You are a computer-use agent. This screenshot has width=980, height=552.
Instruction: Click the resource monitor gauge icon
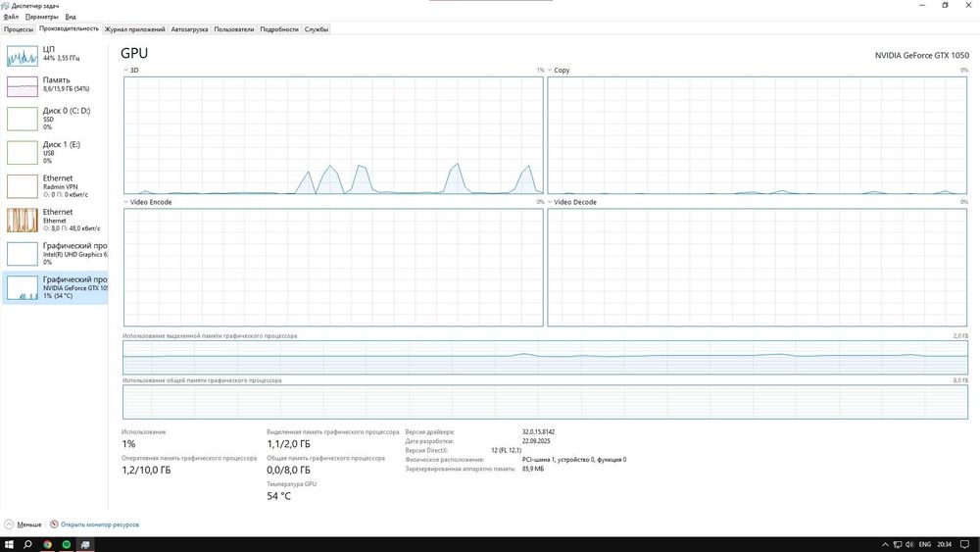pyautogui.click(x=54, y=524)
